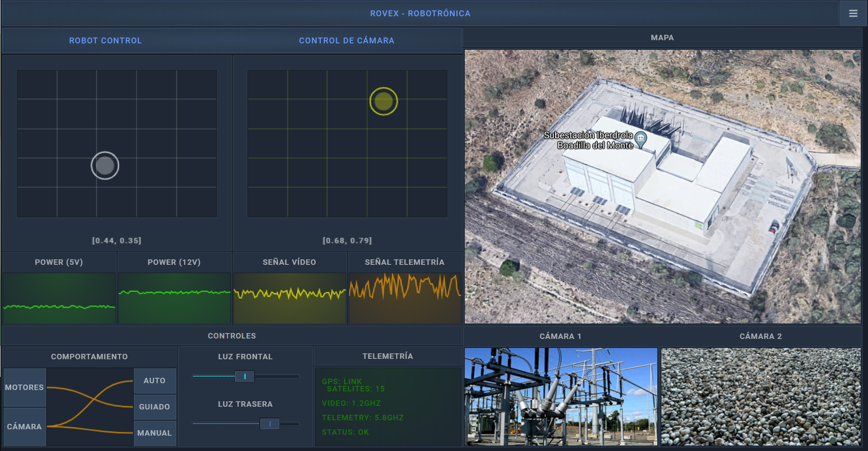Click the Telemetría status readout panel
Image resolution: width=868 pixels, height=451 pixels.
coord(388,407)
